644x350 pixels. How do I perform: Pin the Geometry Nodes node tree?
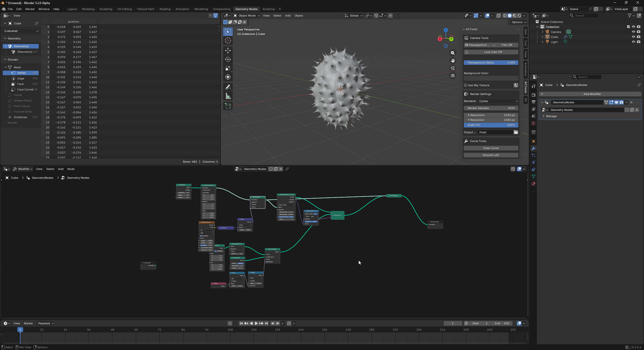287,169
